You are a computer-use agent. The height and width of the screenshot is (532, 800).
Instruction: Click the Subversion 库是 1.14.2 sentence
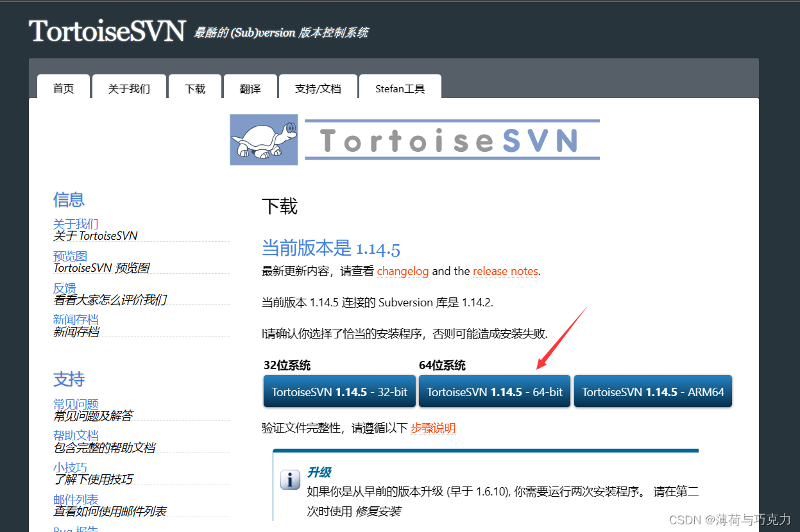pyautogui.click(x=377, y=303)
